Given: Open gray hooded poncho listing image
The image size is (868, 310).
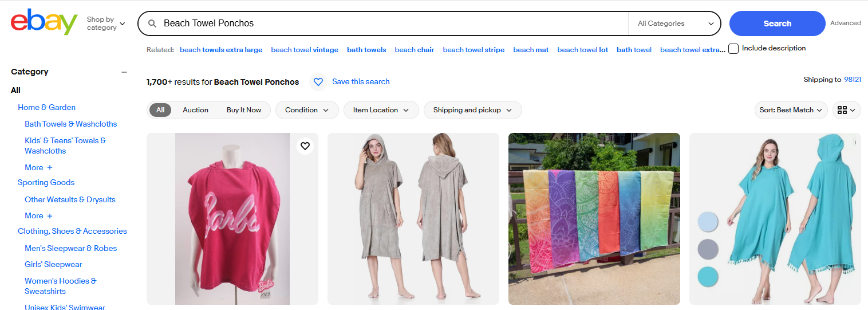Looking at the screenshot, I should 413,219.
